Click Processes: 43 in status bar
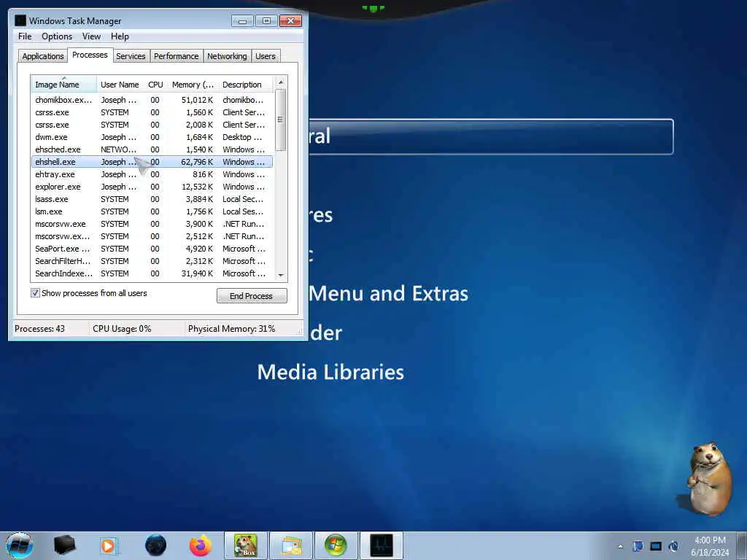Image resolution: width=747 pixels, height=560 pixels. click(39, 329)
